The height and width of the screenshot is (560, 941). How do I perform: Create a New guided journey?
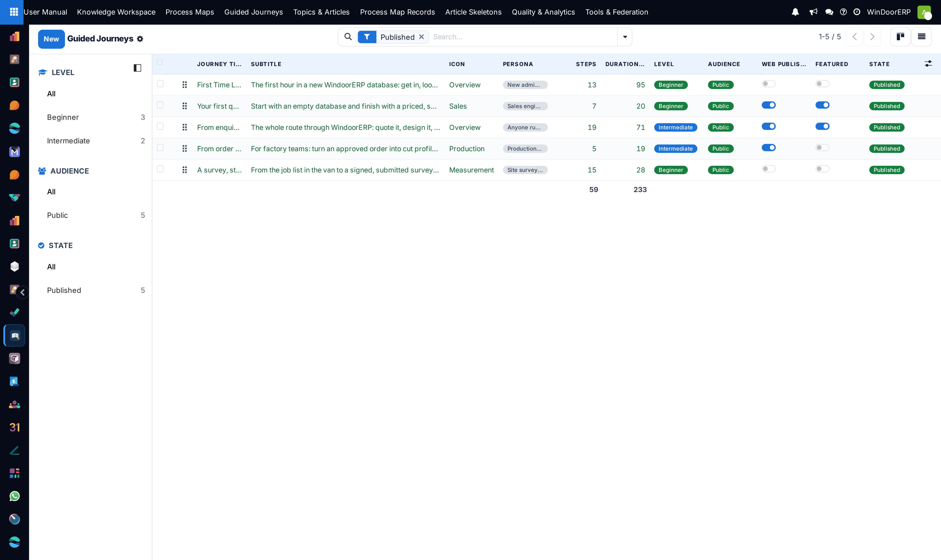point(51,39)
